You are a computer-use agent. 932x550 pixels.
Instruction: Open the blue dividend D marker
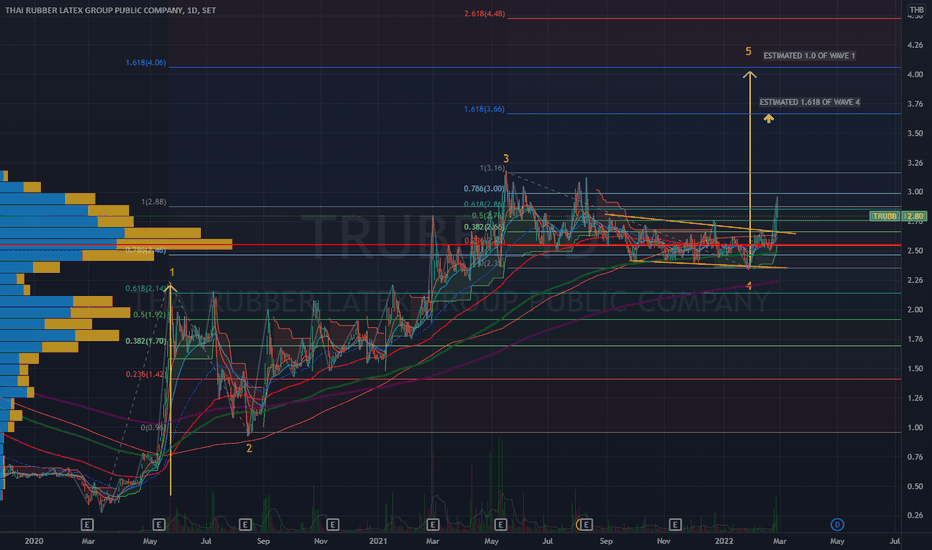[x=837, y=524]
